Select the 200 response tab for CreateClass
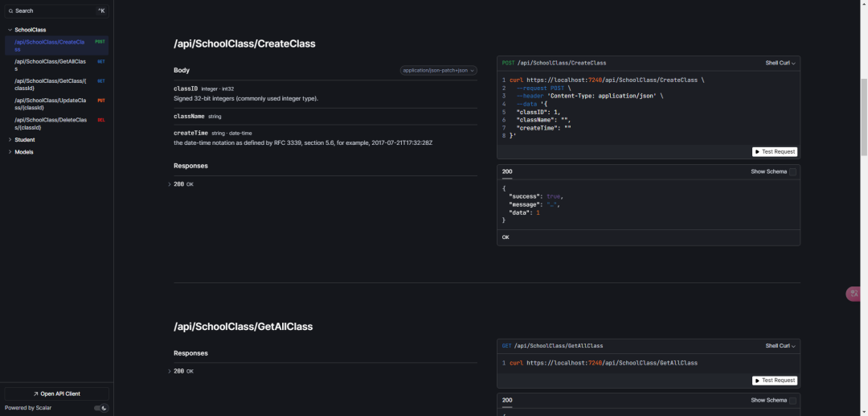The image size is (868, 416). 507,172
